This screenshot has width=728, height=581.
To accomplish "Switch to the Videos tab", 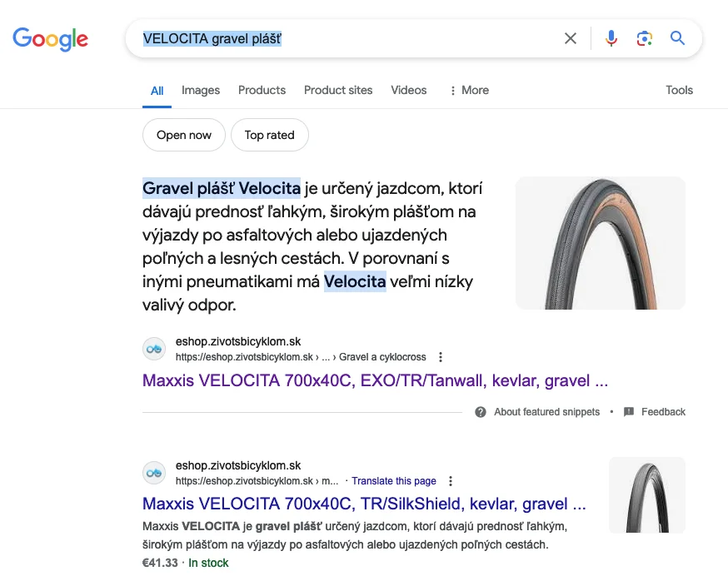I will 408,90.
